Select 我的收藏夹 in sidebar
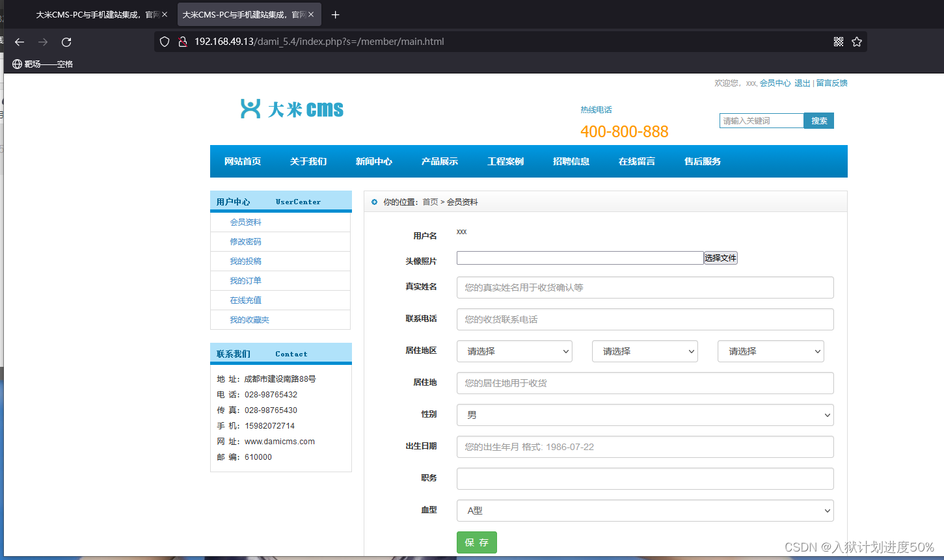 click(249, 320)
